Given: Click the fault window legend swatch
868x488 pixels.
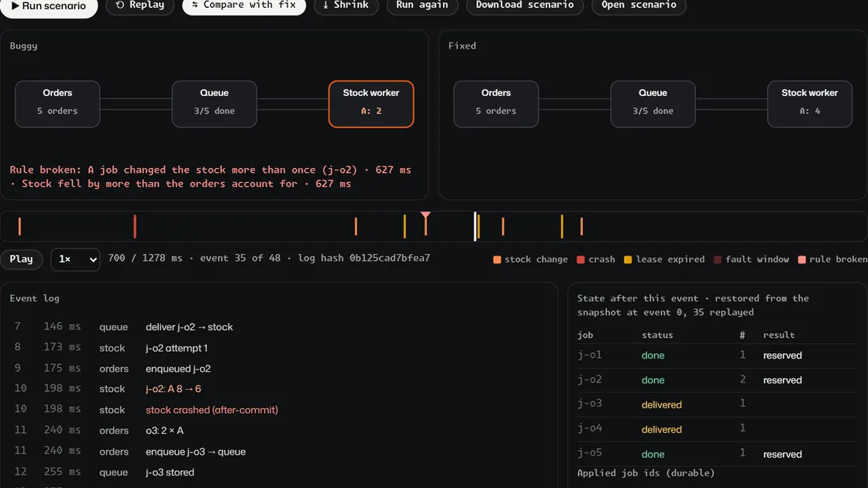Looking at the screenshot, I should click(718, 259).
